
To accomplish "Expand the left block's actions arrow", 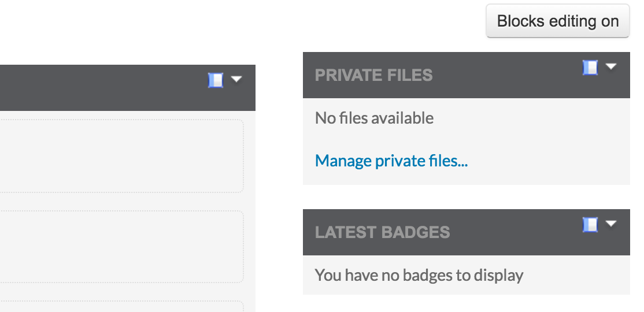I will [x=236, y=79].
